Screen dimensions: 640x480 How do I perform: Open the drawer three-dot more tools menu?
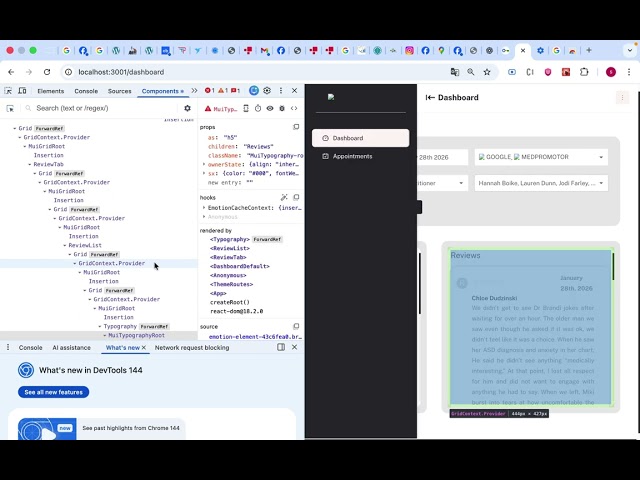[x=8, y=347]
